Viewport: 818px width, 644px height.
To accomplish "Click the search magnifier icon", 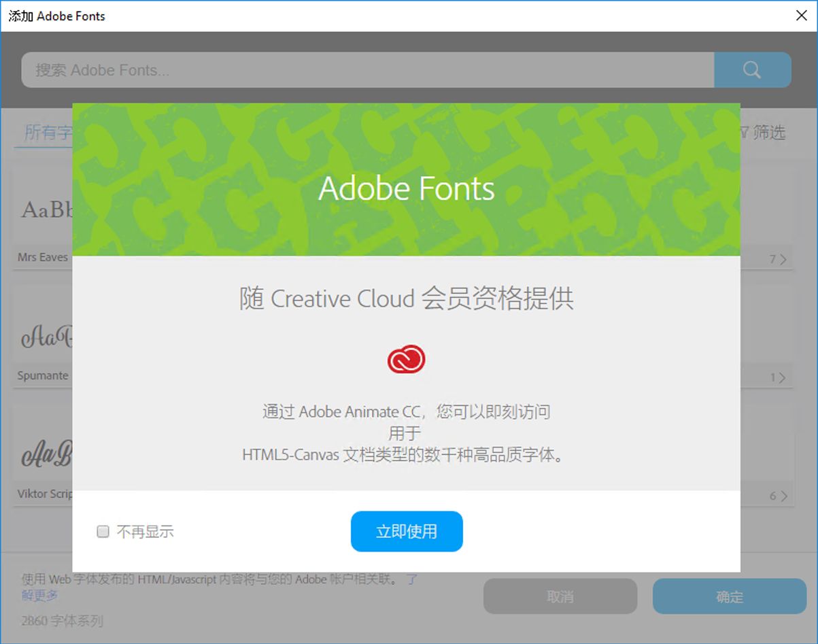I will tap(751, 69).
